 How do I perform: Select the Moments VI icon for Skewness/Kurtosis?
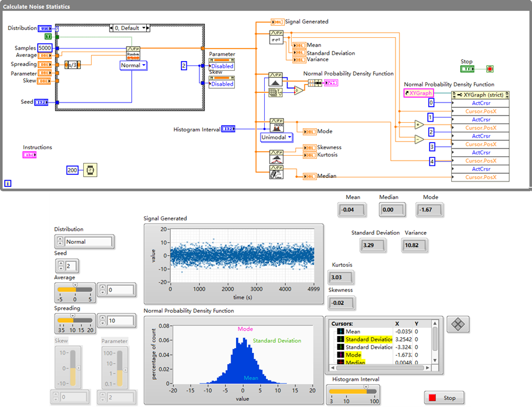point(276,157)
